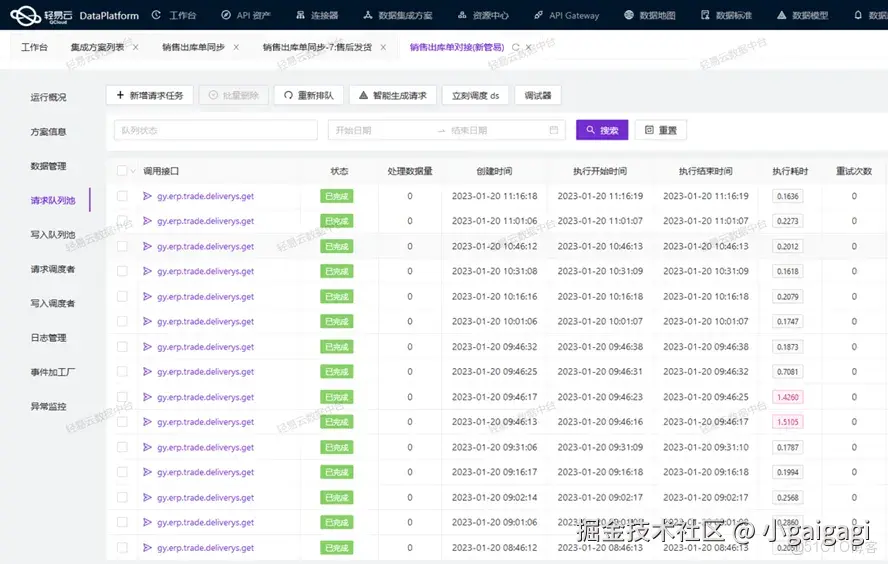Screen dimensions: 888x564
Task: Open gy.erp.trade.deliverys.get link created 11:16:18
Action: pyautogui.click(x=206, y=196)
